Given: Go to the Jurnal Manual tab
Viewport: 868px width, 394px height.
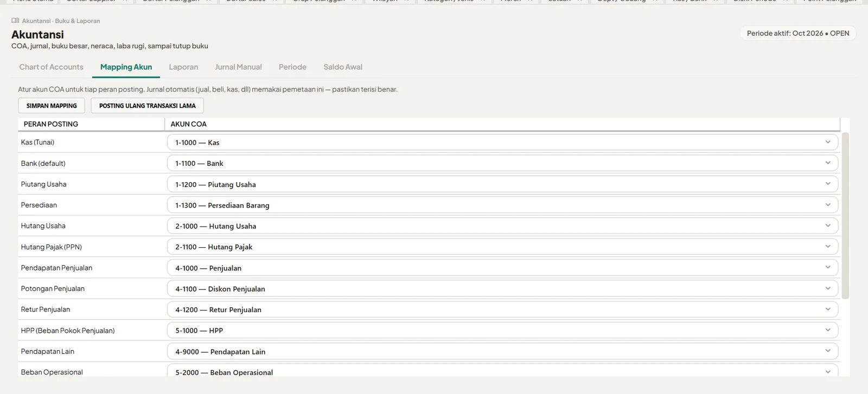Looking at the screenshot, I should (238, 67).
